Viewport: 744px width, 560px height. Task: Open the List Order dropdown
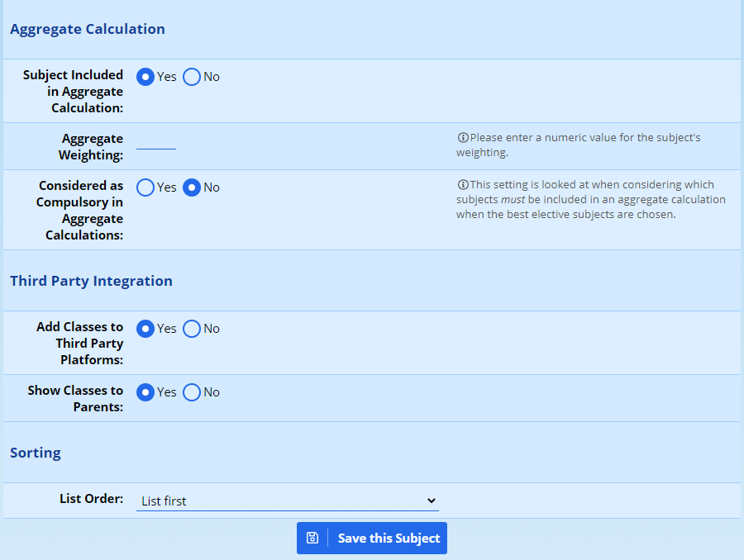tap(287, 501)
